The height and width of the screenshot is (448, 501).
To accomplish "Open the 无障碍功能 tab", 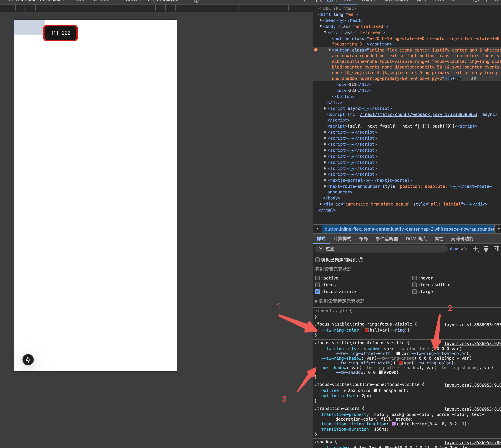I will (462, 239).
